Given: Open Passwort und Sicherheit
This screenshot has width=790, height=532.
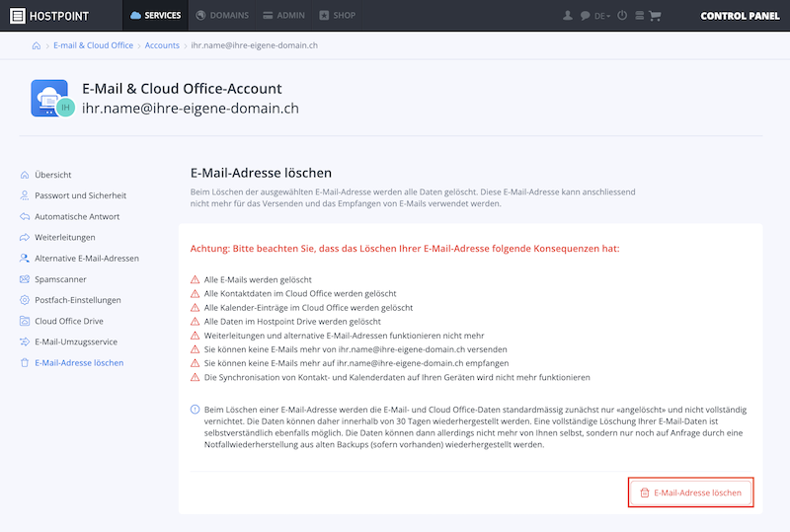Looking at the screenshot, I should (x=80, y=195).
